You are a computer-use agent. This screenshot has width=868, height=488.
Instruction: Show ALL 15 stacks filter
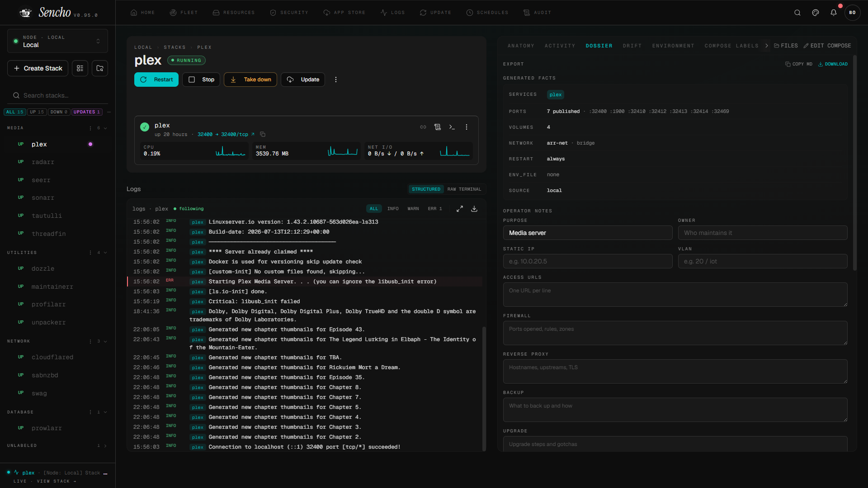coord(15,112)
